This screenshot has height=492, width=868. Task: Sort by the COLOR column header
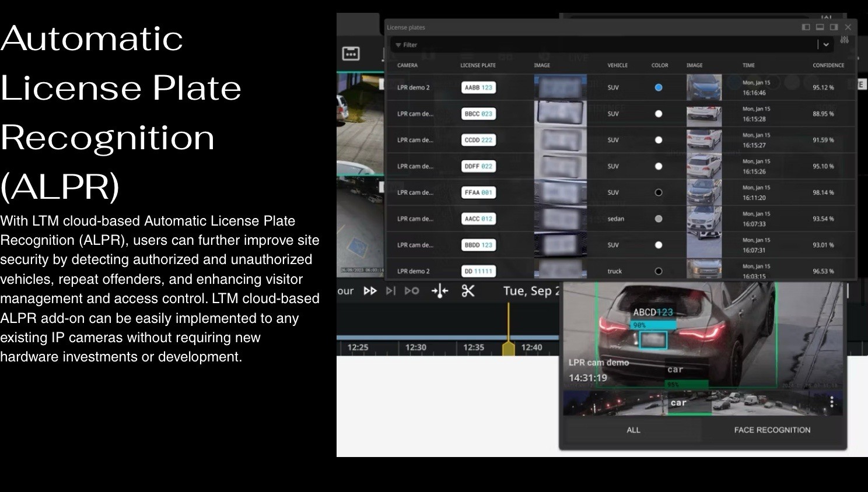click(660, 65)
